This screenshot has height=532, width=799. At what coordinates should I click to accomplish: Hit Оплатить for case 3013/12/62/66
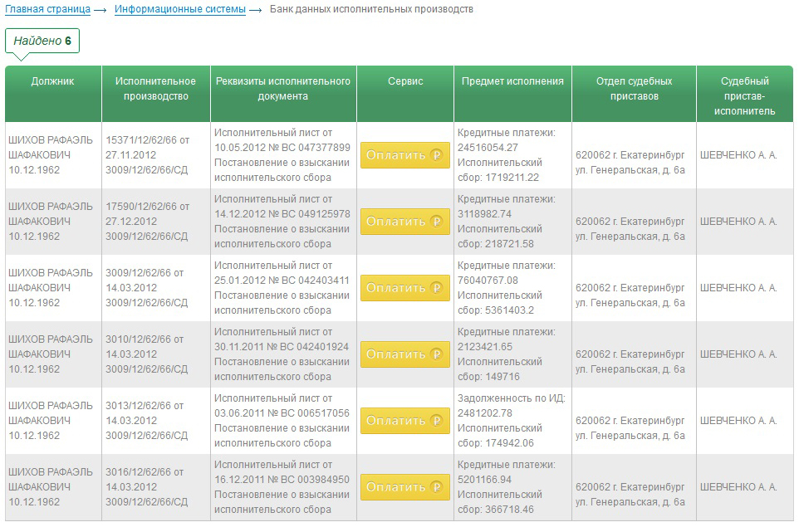[x=404, y=421]
